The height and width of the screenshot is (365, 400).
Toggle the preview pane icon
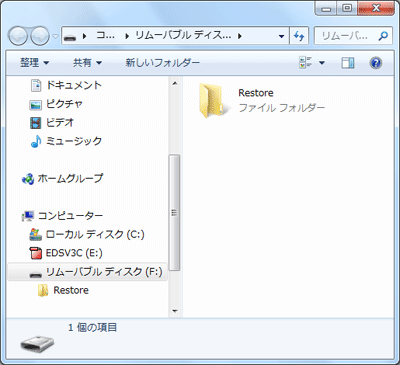click(x=348, y=63)
